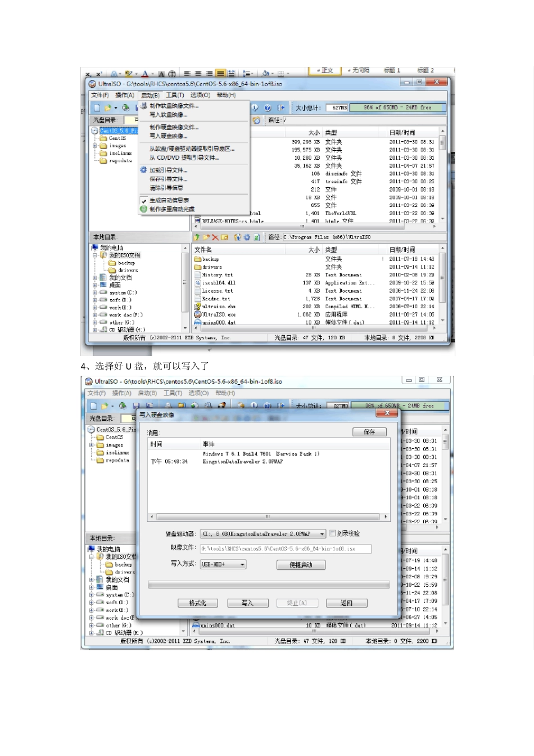Open the 工具(T) menu next to the open 启动 menu
This screenshot has height=756, width=534.
click(x=175, y=95)
